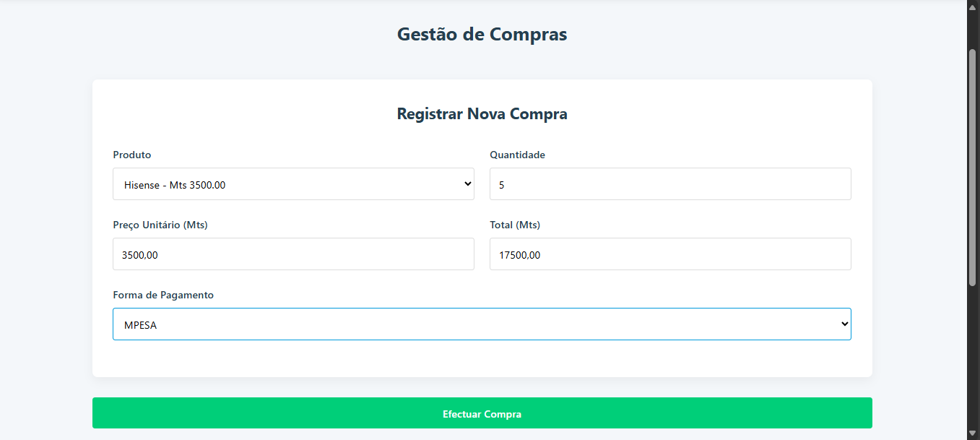Click the scrollbar track above the thumb
This screenshot has height=440, width=980.
click(973, 29)
